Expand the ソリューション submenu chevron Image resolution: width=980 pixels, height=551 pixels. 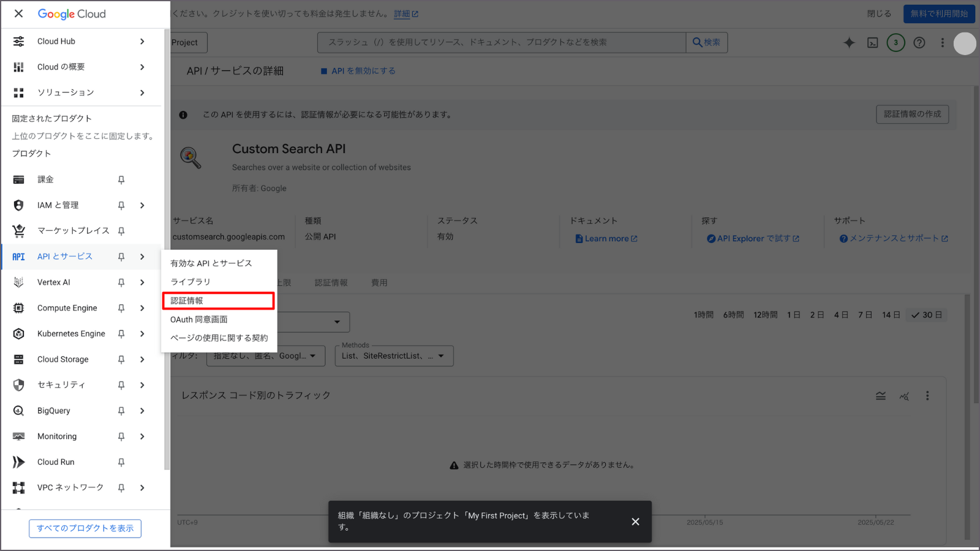(x=142, y=92)
